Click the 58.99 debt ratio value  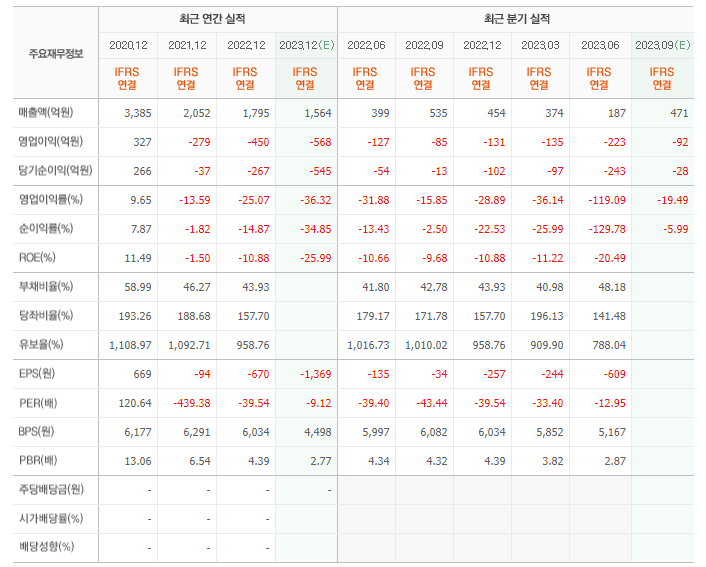(138, 287)
